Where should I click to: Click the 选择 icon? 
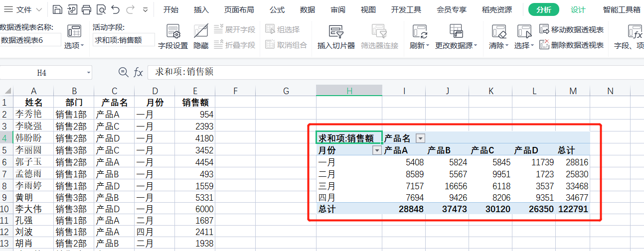pyautogui.click(x=524, y=32)
